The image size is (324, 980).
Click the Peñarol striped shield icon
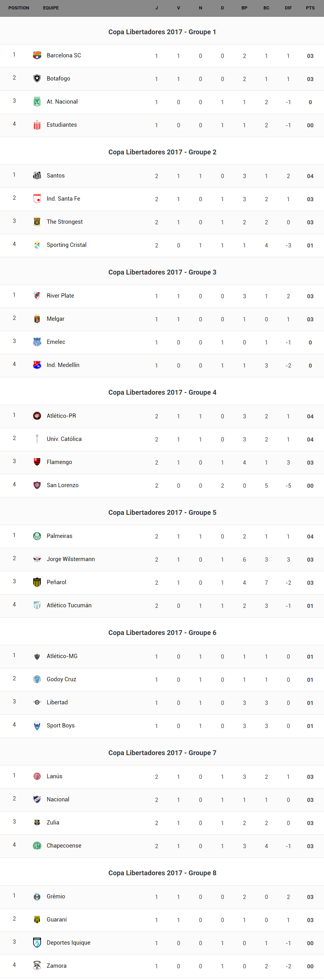(37, 582)
